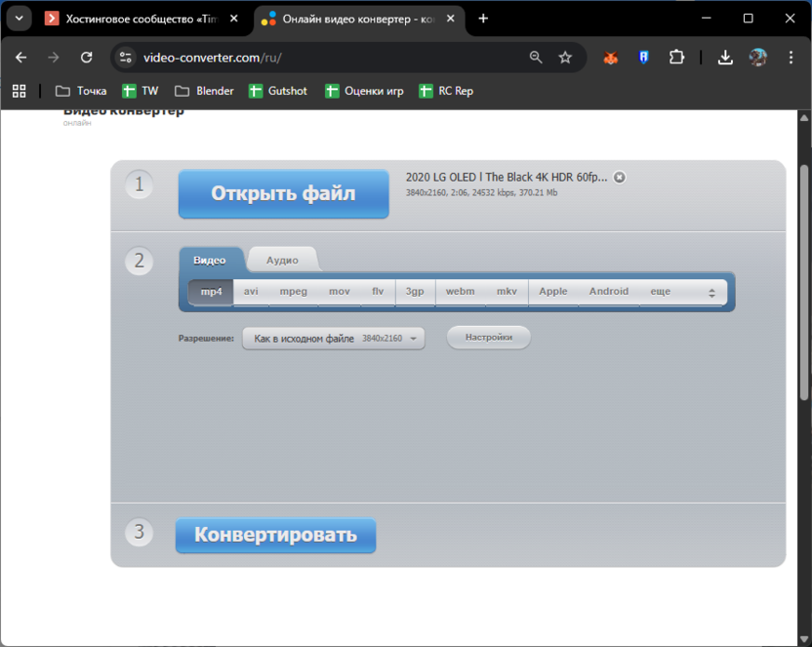
Task: Remove the loaded LG OLED video via its ✕ icon
Action: [x=620, y=178]
